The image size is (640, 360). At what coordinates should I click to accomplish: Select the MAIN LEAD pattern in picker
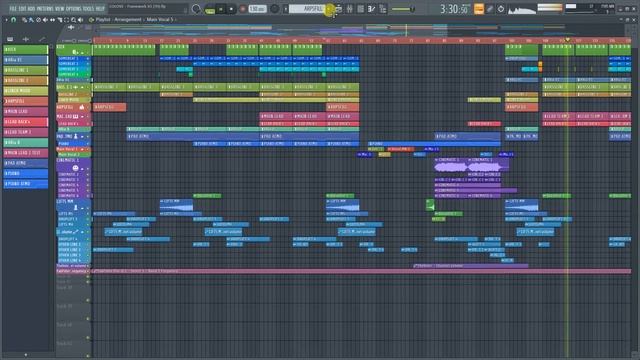25,111
